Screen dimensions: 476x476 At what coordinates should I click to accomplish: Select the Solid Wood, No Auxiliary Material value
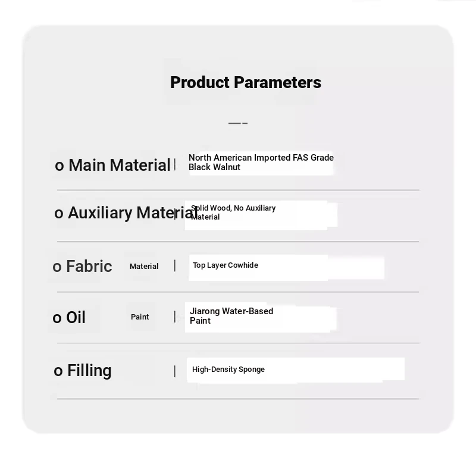[233, 212]
